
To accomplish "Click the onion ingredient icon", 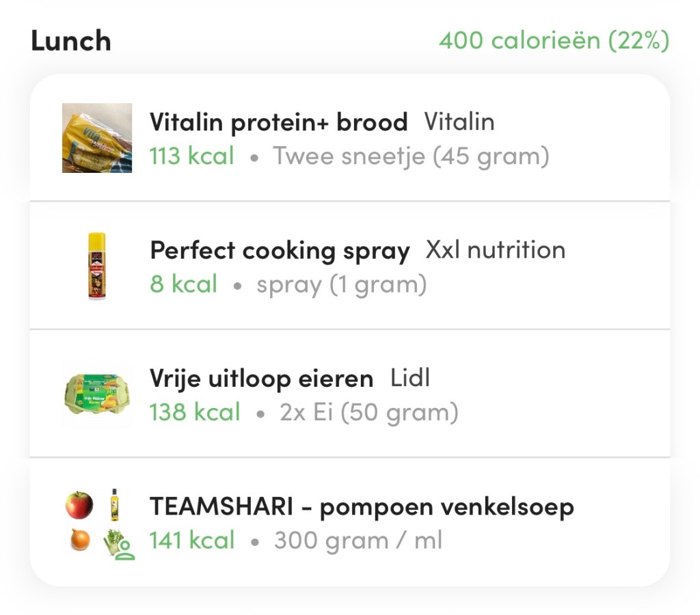I will click(x=80, y=541).
